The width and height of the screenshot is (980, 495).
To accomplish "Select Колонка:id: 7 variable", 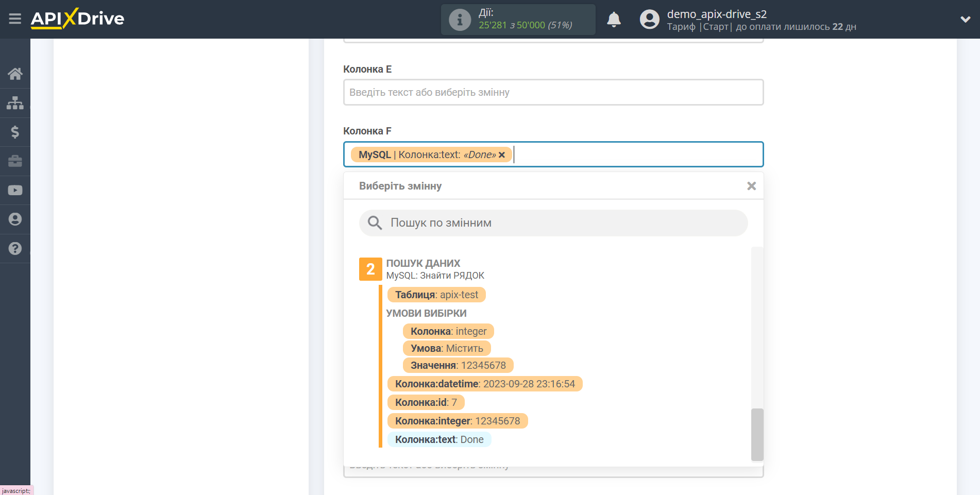I will click(426, 402).
